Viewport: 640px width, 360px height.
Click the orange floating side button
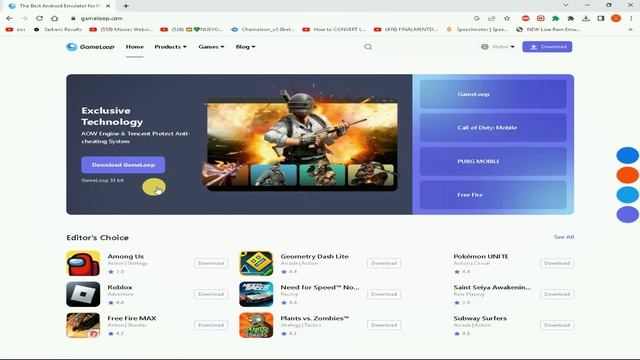(x=627, y=175)
